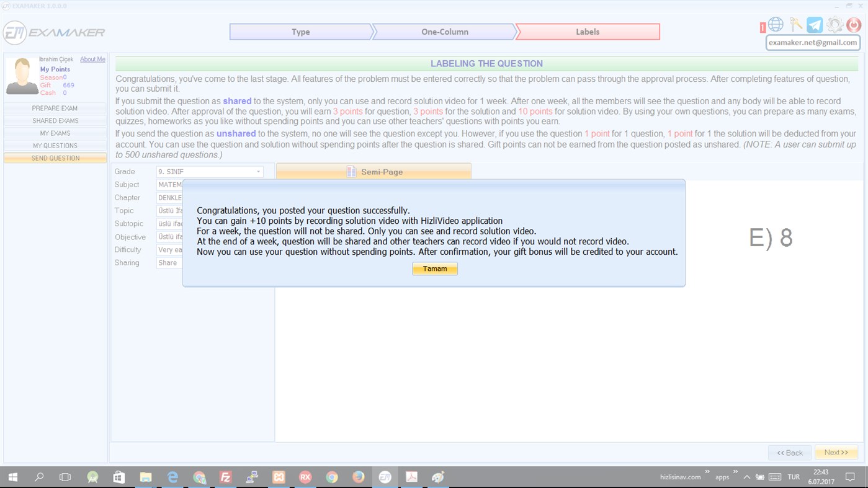Open Telegram icon in top-right toolbar

coord(814,24)
